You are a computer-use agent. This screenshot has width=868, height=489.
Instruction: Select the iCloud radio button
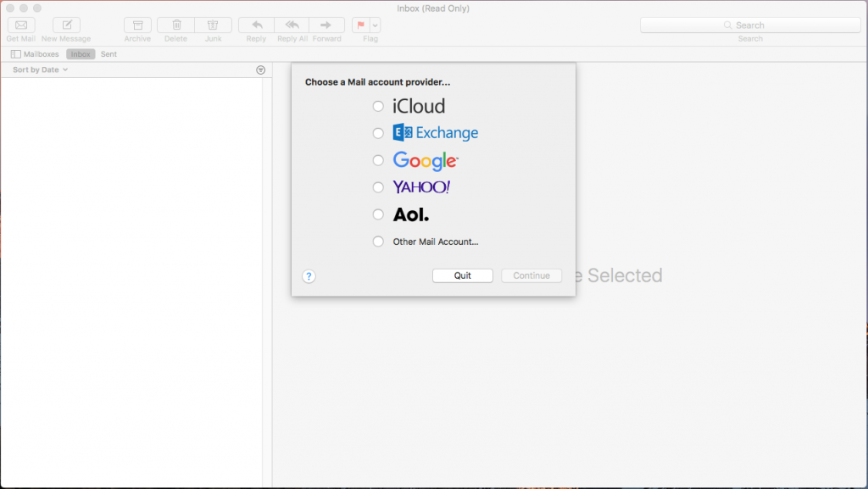(x=378, y=106)
